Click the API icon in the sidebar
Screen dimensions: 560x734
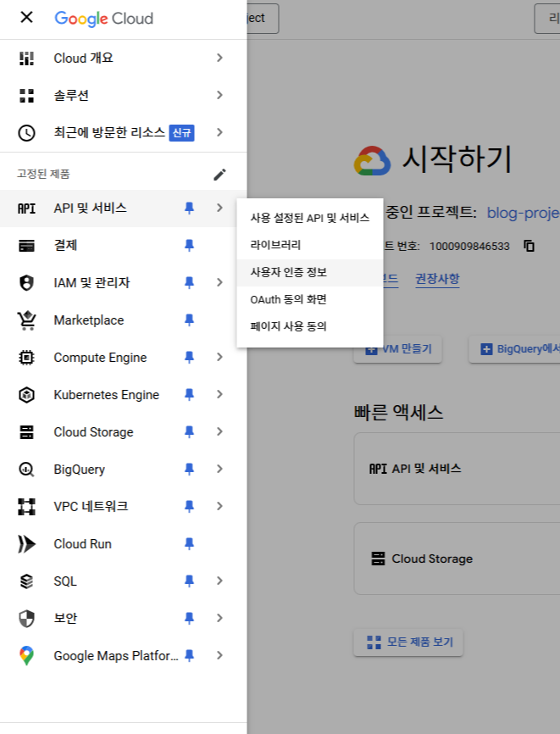pos(26,209)
